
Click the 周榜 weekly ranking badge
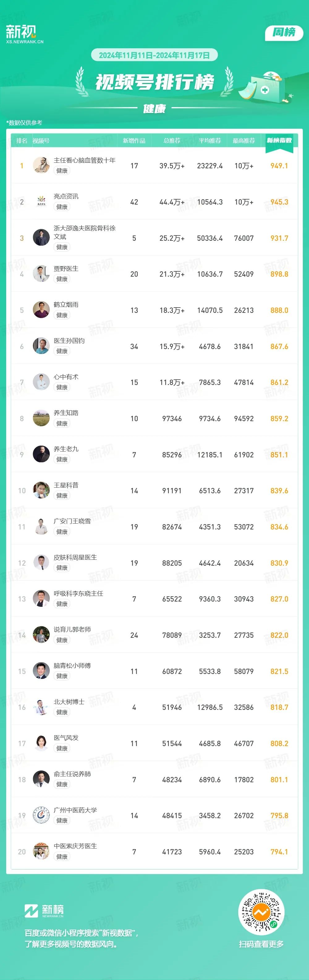pyautogui.click(x=284, y=32)
